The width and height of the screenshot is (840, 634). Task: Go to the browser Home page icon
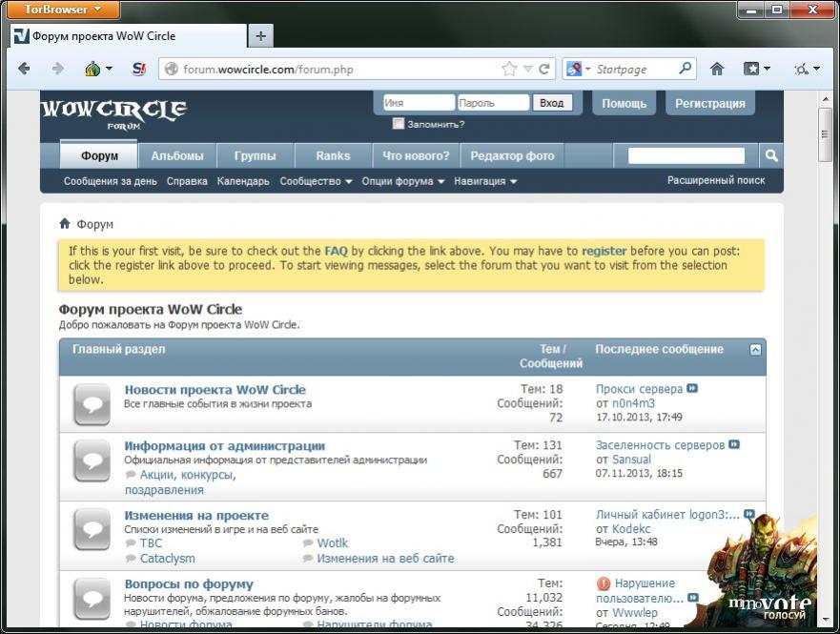tap(717, 69)
